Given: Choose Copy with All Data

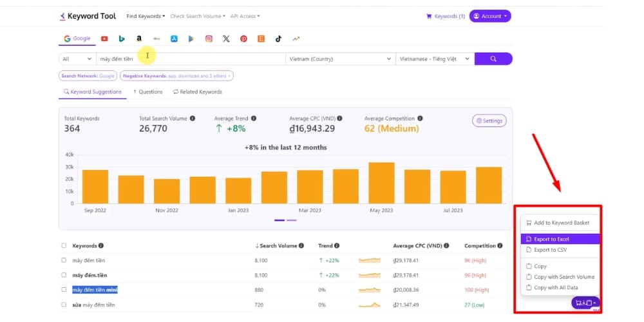Looking at the screenshot, I should click(560, 287).
